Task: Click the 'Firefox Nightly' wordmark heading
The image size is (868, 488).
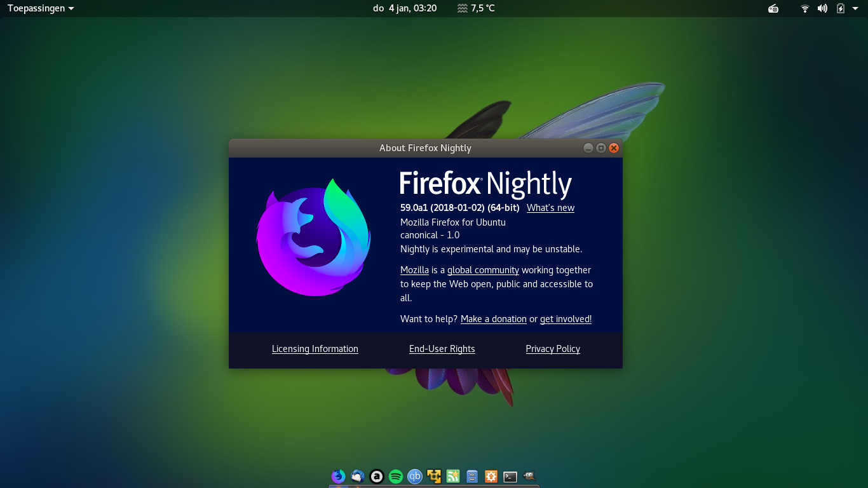Action: 486,184
